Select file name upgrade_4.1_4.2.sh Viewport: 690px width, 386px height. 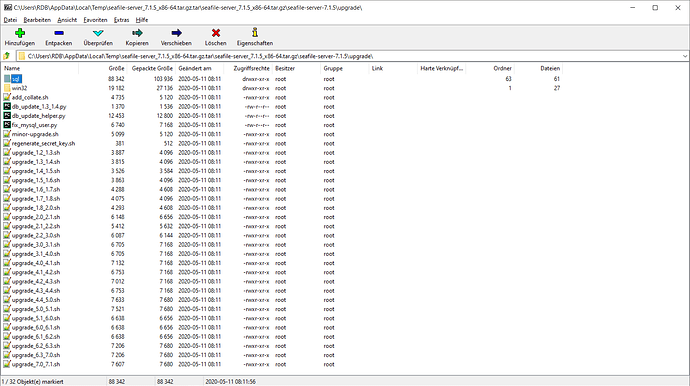[36, 272]
